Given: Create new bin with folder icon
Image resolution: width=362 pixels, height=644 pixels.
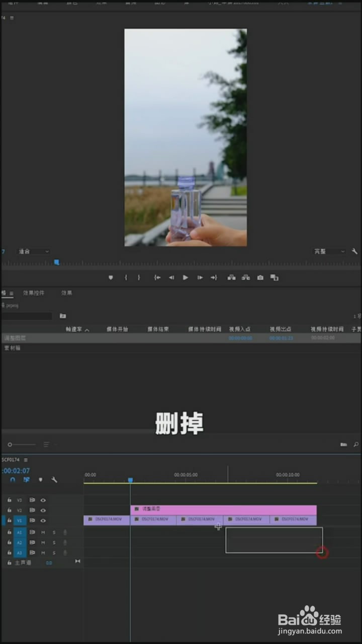Looking at the screenshot, I should click(x=344, y=445).
